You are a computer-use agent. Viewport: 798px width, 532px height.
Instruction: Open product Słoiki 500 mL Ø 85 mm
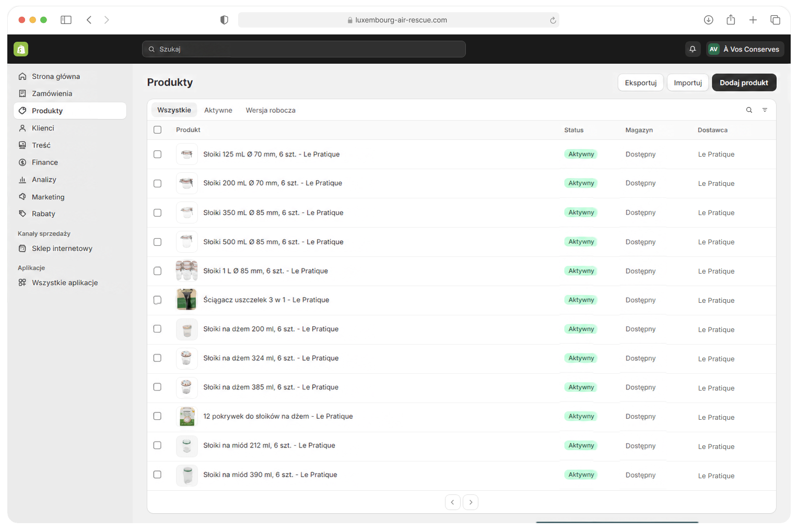273,242
